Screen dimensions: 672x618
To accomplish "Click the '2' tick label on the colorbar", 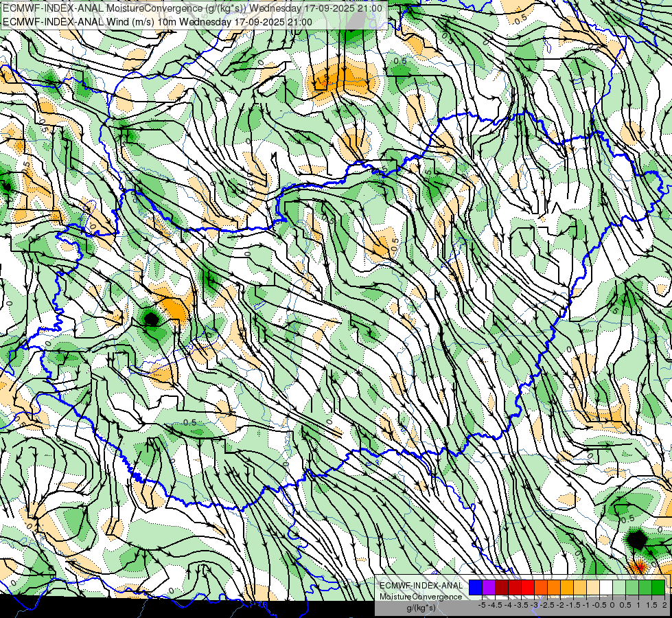I will (x=664, y=605).
